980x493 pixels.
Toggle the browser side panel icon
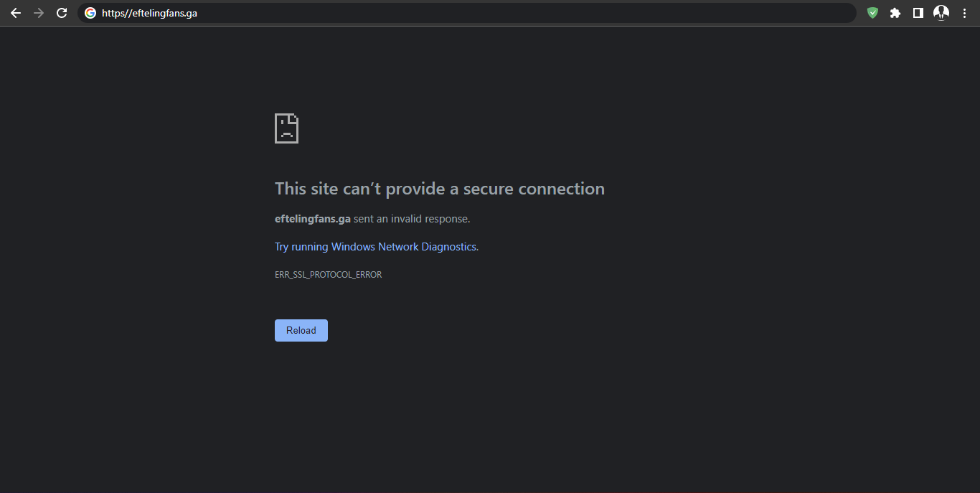click(x=918, y=13)
